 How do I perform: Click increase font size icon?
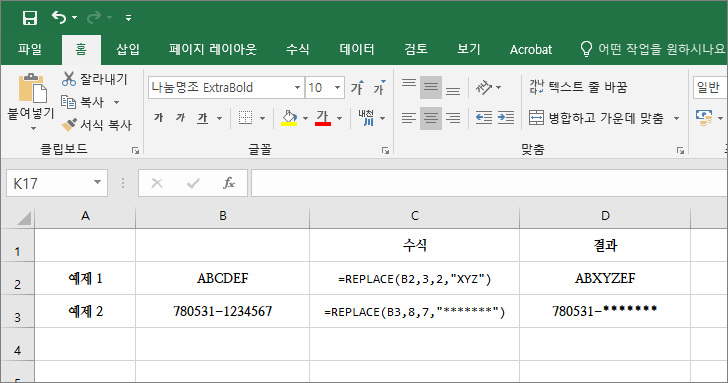tap(357, 87)
